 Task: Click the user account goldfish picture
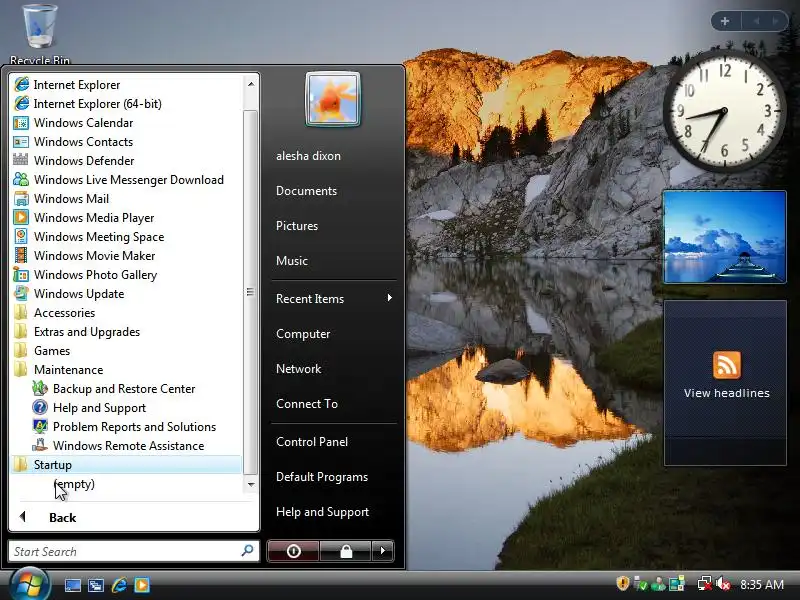[x=333, y=99]
